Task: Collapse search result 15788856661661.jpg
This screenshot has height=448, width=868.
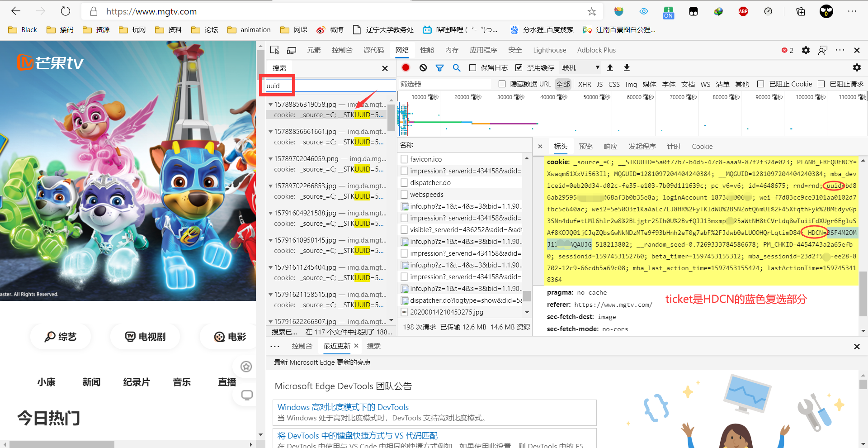Action: [x=270, y=132]
